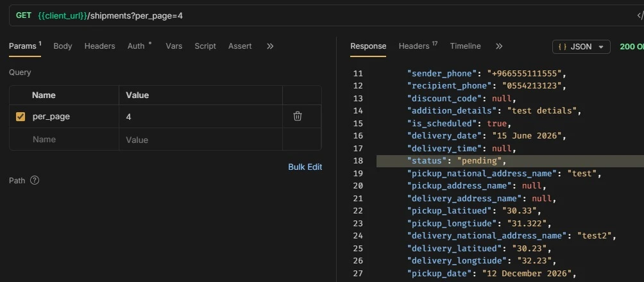Viewport: 644px width, 282px height.
Task: Select the GET method dropdown
Action: [23, 15]
